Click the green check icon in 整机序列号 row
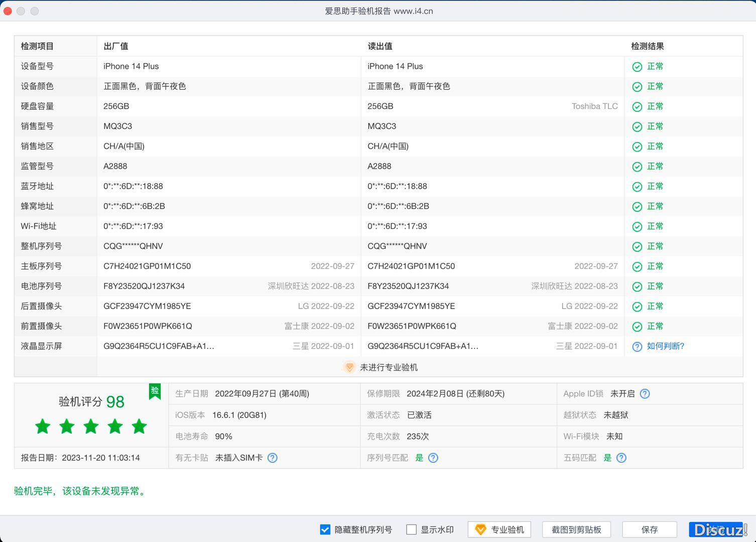 [637, 247]
